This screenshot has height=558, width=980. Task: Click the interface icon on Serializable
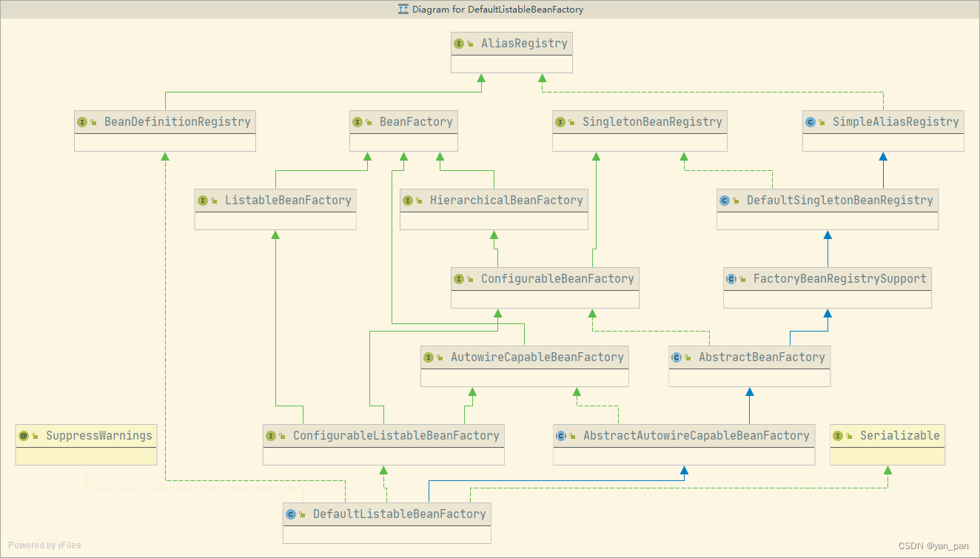tap(838, 436)
